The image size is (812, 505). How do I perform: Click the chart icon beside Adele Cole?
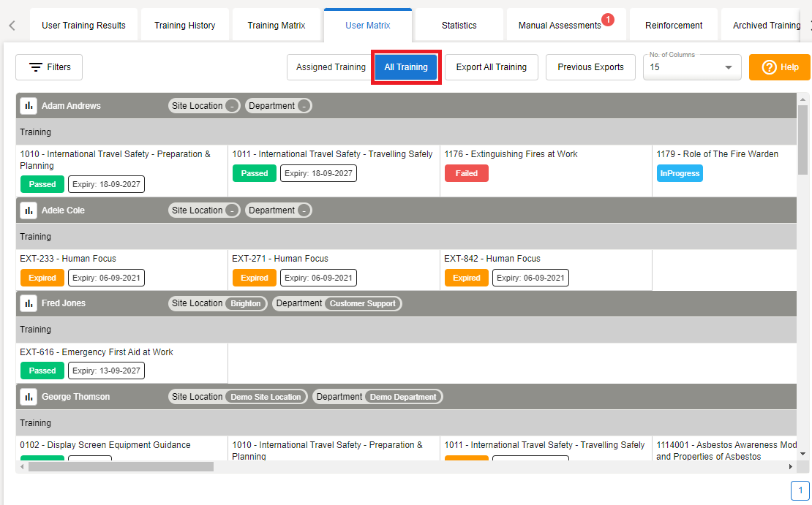(29, 210)
